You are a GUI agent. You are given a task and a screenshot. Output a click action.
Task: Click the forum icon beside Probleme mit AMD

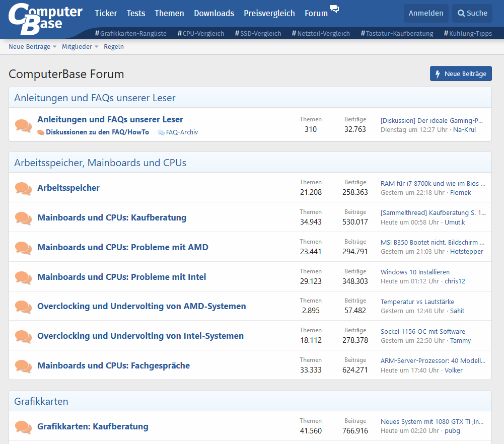click(24, 248)
